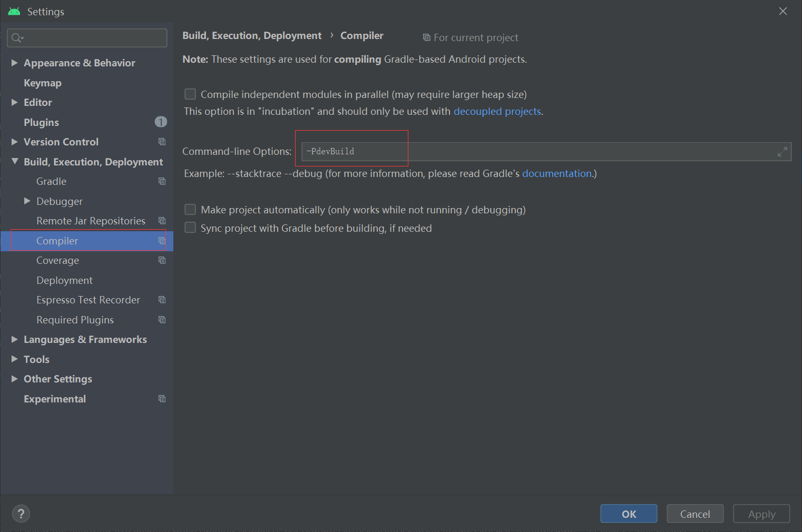Click the Command-line Options label
The image size is (802, 532).
(x=237, y=151)
